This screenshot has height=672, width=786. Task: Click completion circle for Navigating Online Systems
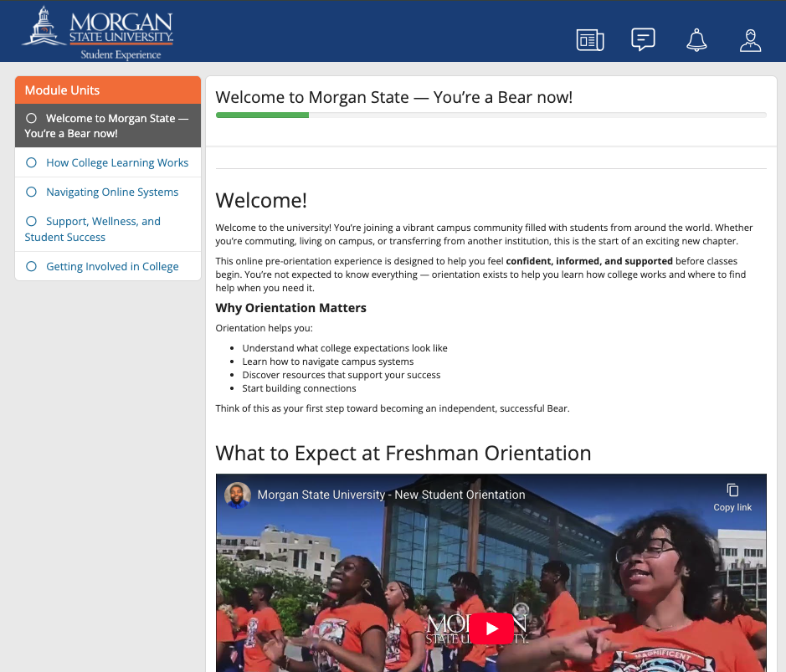[x=31, y=192]
